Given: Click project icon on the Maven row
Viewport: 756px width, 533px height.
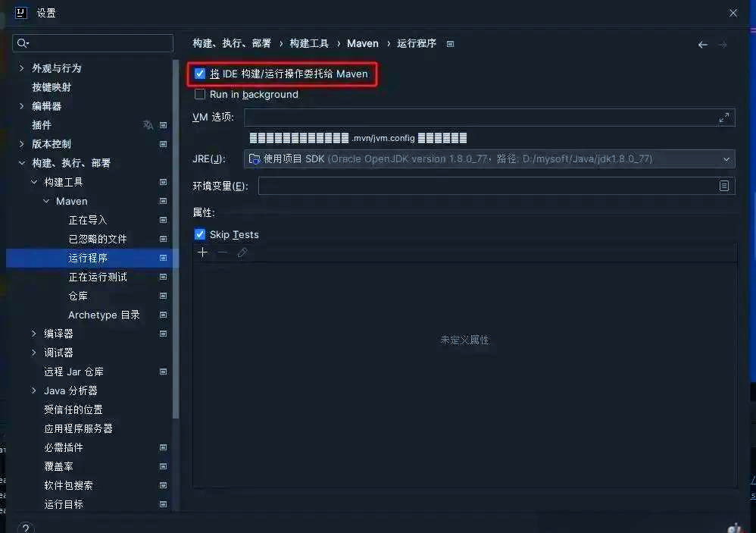Looking at the screenshot, I should click(164, 201).
